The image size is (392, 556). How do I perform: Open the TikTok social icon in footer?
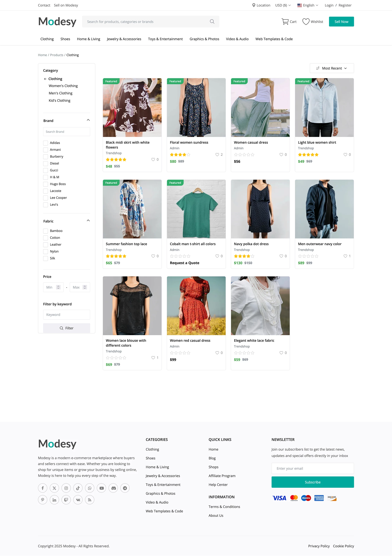[78, 488]
